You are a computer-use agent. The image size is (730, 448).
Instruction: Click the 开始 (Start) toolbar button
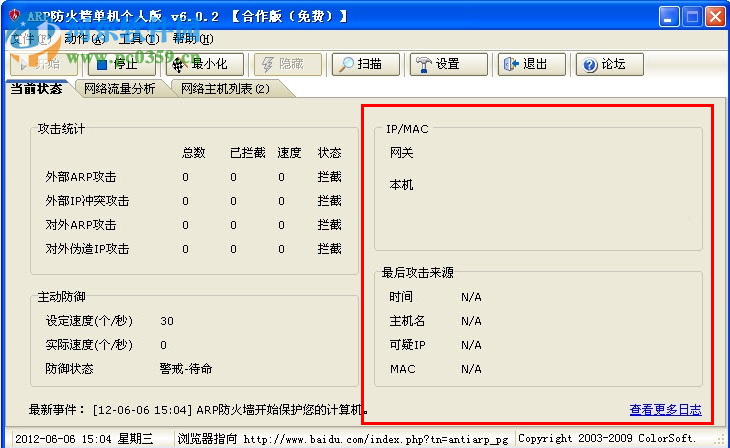click(44, 64)
